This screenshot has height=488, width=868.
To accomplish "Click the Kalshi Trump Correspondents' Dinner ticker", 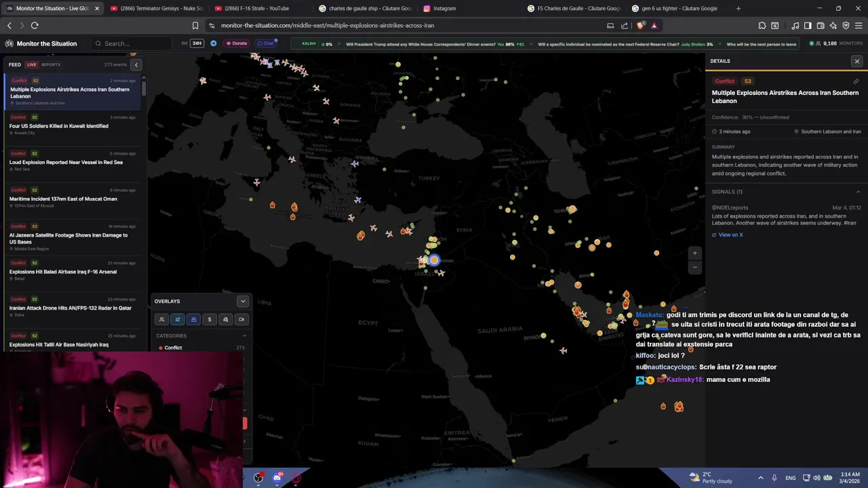I will (434, 44).
